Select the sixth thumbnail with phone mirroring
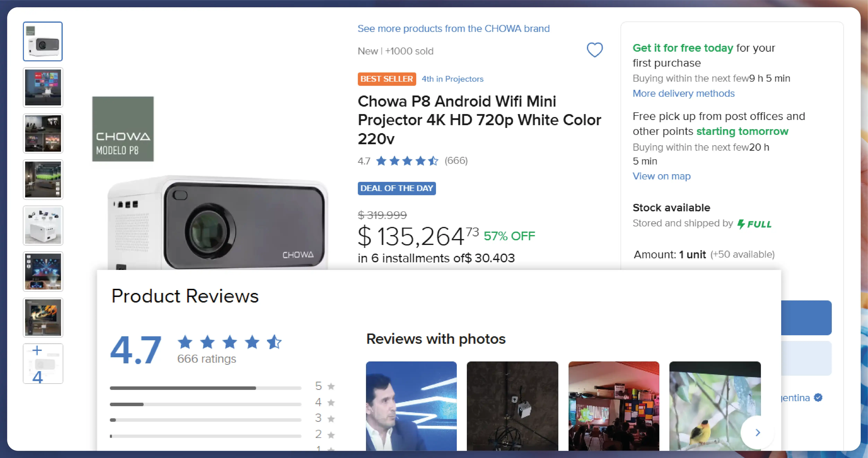 [43, 271]
